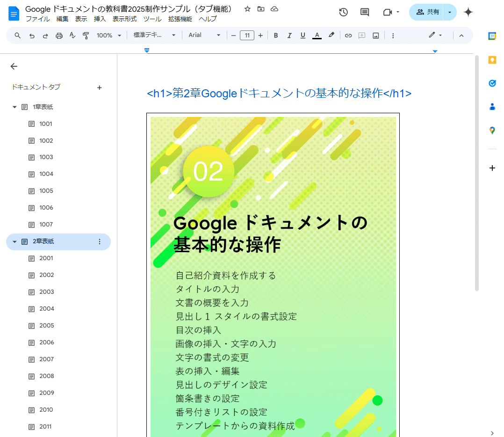The image size is (504, 437).
Task: Open the editing mode pencil dropdown
Action: point(435,35)
